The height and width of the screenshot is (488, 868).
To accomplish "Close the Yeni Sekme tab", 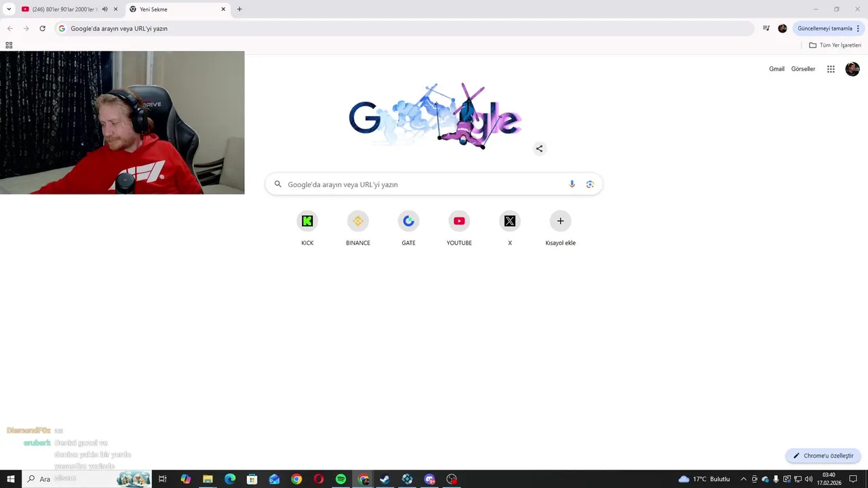I will pyautogui.click(x=223, y=9).
